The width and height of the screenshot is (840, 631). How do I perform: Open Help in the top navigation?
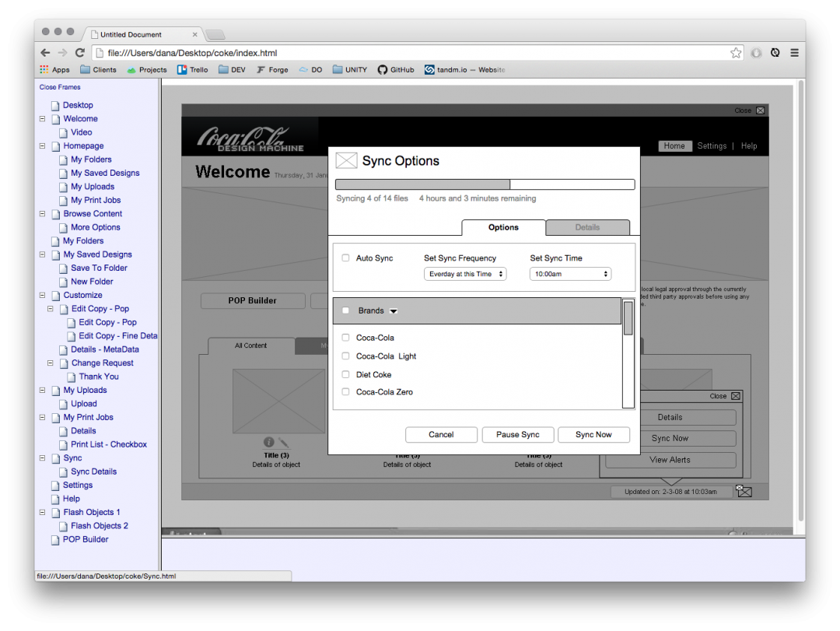tap(749, 145)
